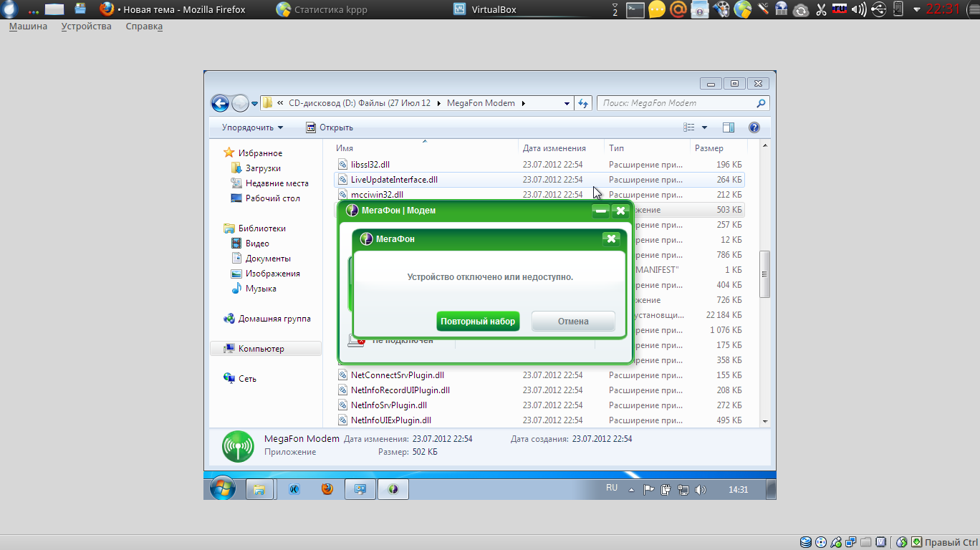Screen dimensions: 980x550
Task: Click the Explorer icon on Windows taskbar
Action: click(259, 490)
